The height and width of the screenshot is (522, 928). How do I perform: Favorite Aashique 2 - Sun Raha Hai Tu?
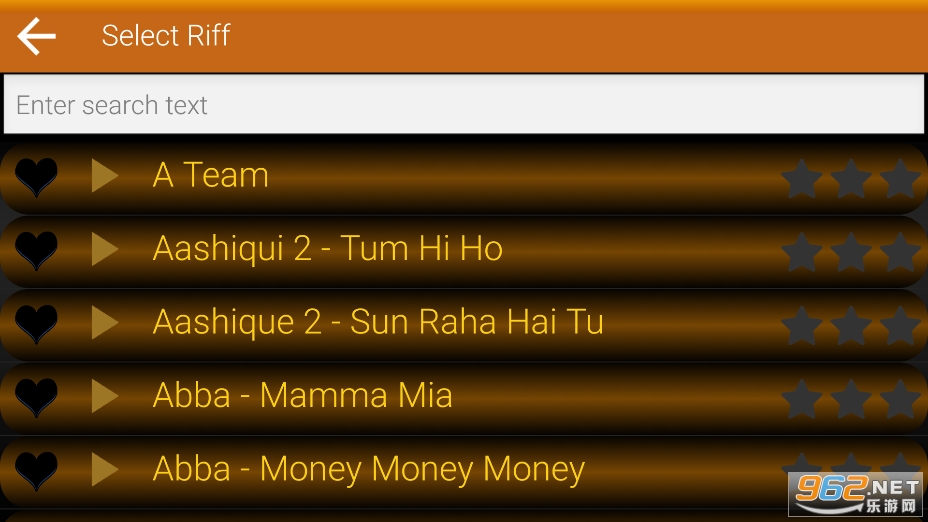[36, 324]
